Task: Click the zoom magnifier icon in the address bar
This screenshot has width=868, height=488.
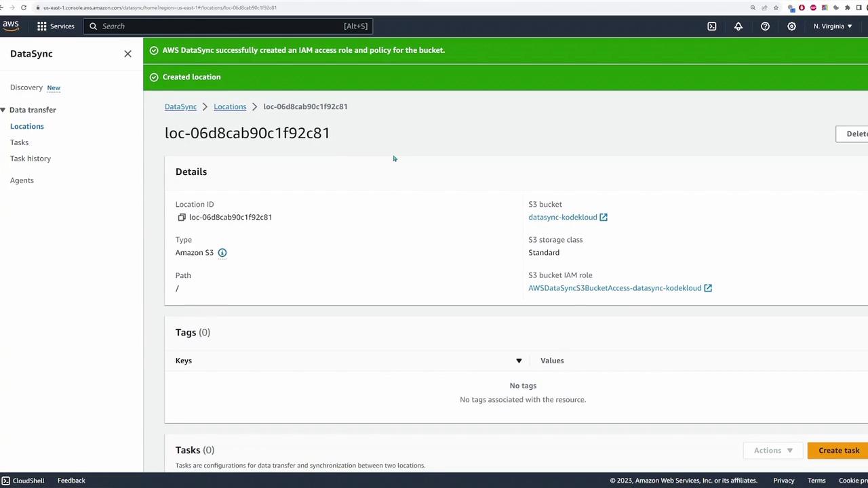Action: (753, 7)
